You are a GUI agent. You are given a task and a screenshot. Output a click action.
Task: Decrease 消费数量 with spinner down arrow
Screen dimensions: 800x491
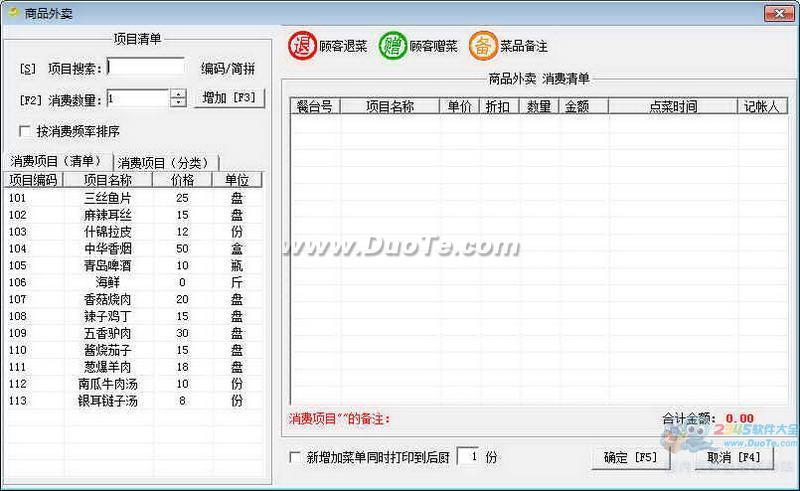(x=179, y=103)
